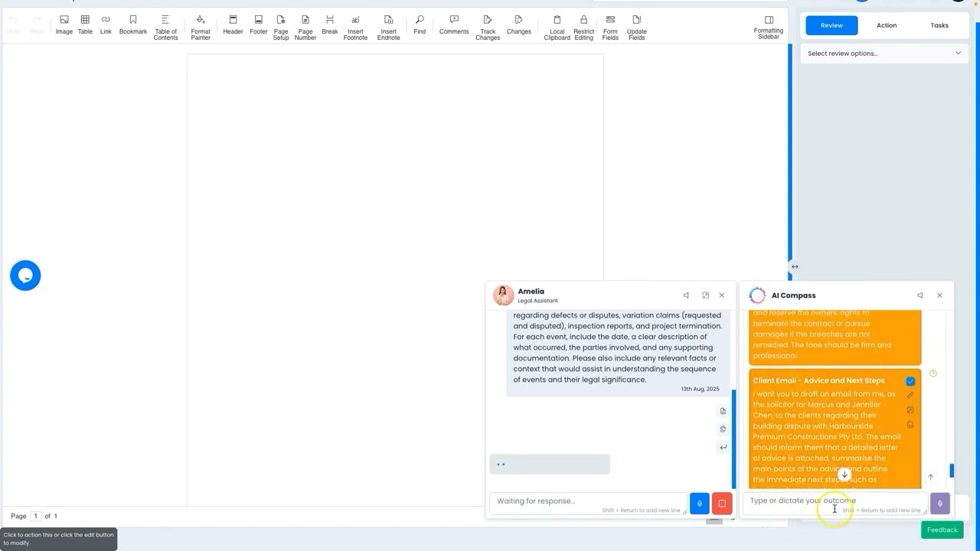Viewport: 980px width, 551px height.
Task: Insert a Table from the toolbar
Action: (85, 24)
